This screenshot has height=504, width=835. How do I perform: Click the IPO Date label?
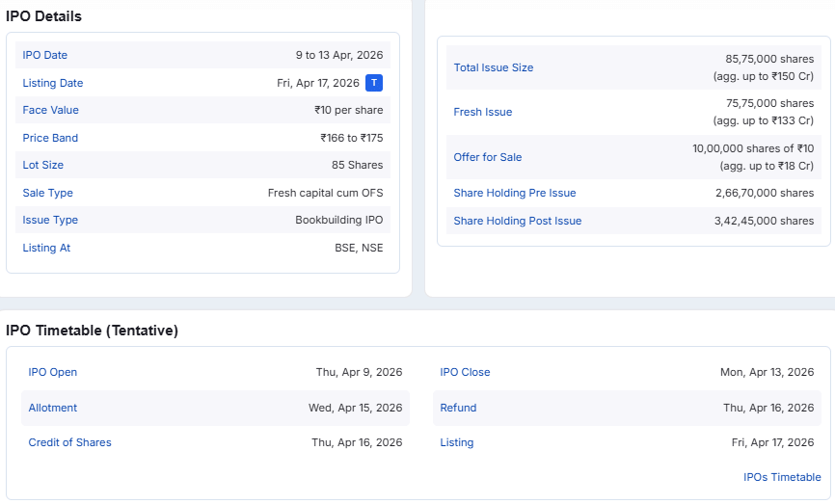[x=45, y=56]
